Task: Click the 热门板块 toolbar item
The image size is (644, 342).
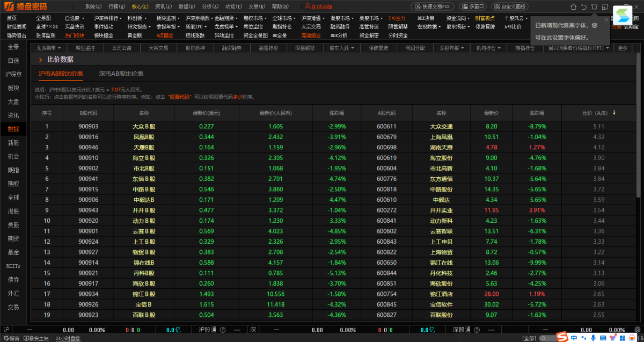Action: (75, 35)
